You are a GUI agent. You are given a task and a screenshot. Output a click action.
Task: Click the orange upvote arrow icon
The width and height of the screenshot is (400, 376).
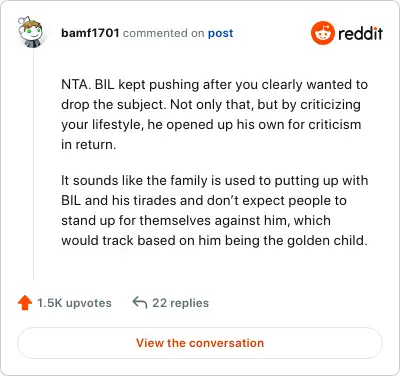tap(25, 303)
